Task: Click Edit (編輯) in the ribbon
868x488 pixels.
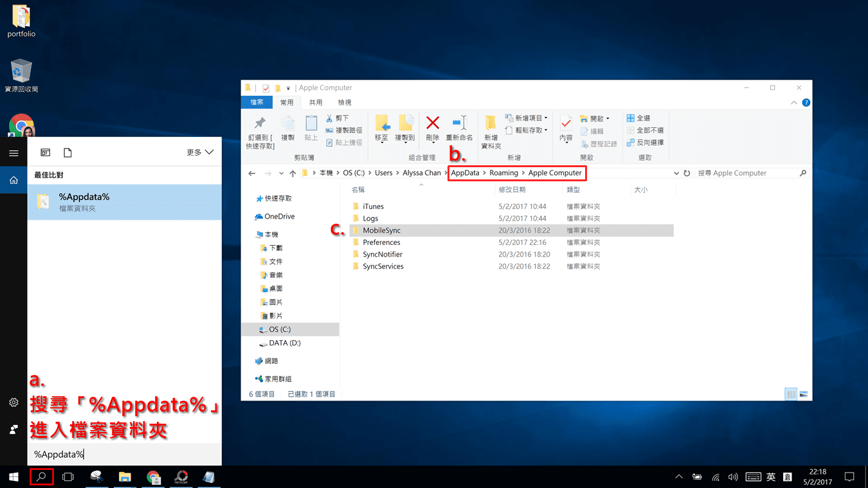Action: coord(592,131)
